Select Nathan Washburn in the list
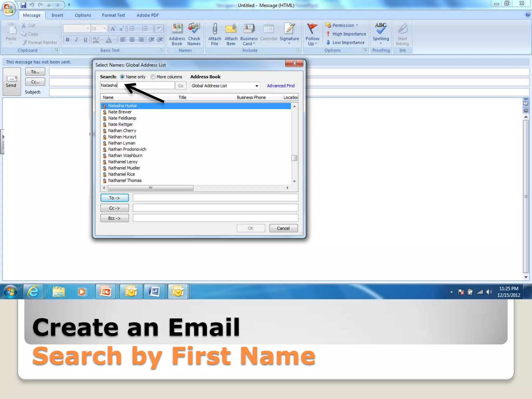The height and width of the screenshot is (399, 532). click(x=195, y=156)
